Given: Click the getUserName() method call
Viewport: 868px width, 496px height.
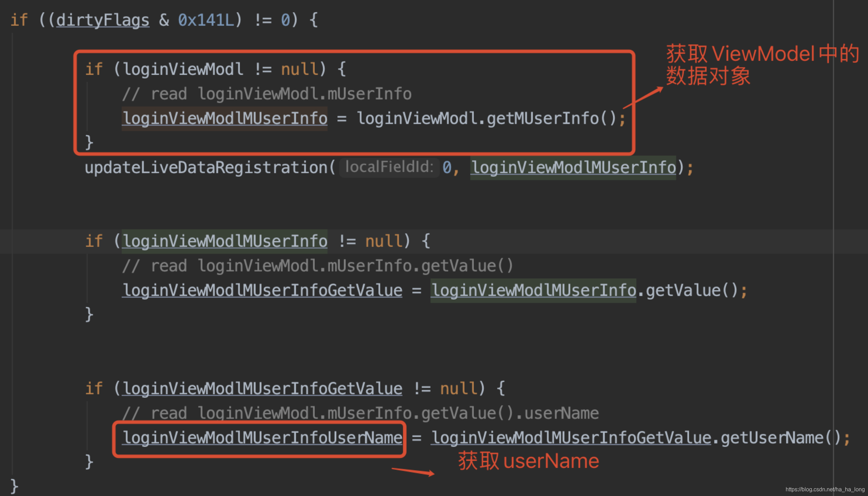Looking at the screenshot, I should [x=780, y=438].
